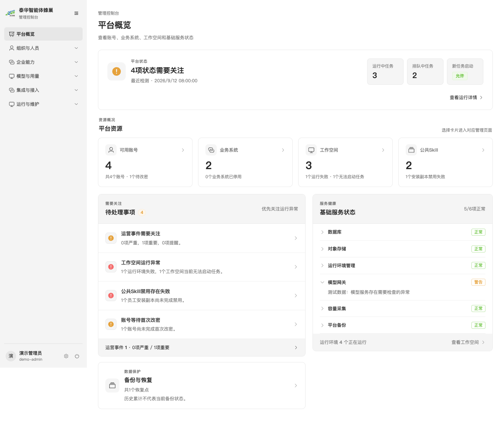Expand the 容量采集 service row
The width and height of the screenshot is (504, 423).
click(x=402, y=308)
